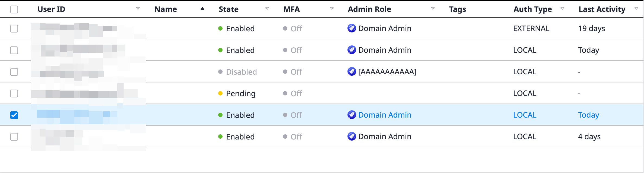Toggle the select-all header checkbox
The image size is (644, 173).
(x=14, y=9)
